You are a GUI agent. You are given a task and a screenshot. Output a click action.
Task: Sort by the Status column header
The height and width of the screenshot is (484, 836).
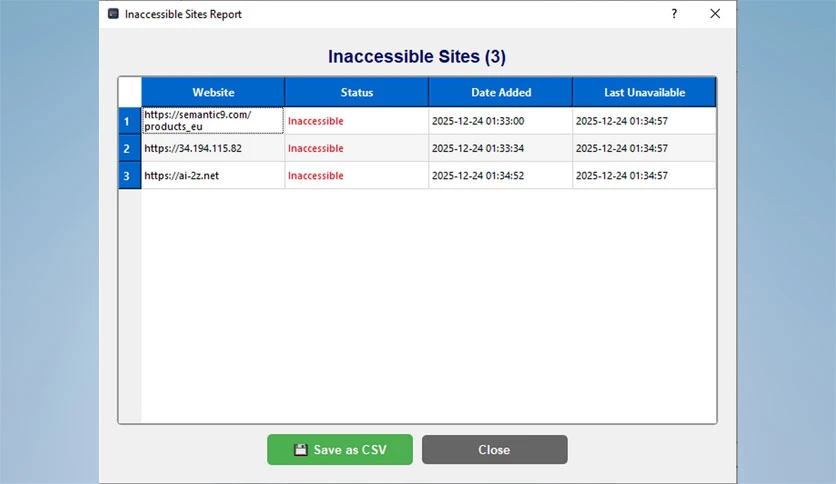click(x=357, y=92)
